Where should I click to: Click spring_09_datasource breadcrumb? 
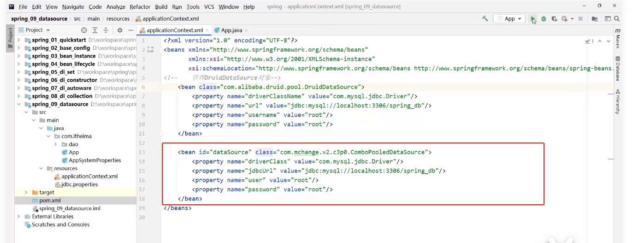point(39,19)
